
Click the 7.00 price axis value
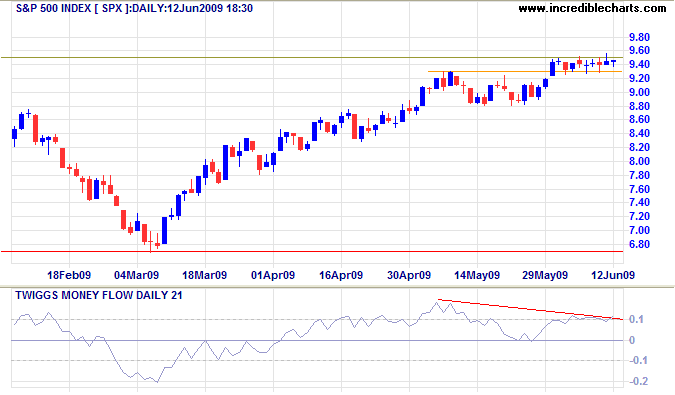639,230
